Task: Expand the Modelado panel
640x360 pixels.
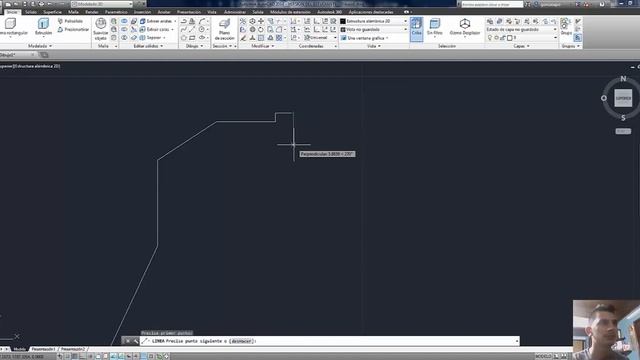Action: (40, 46)
